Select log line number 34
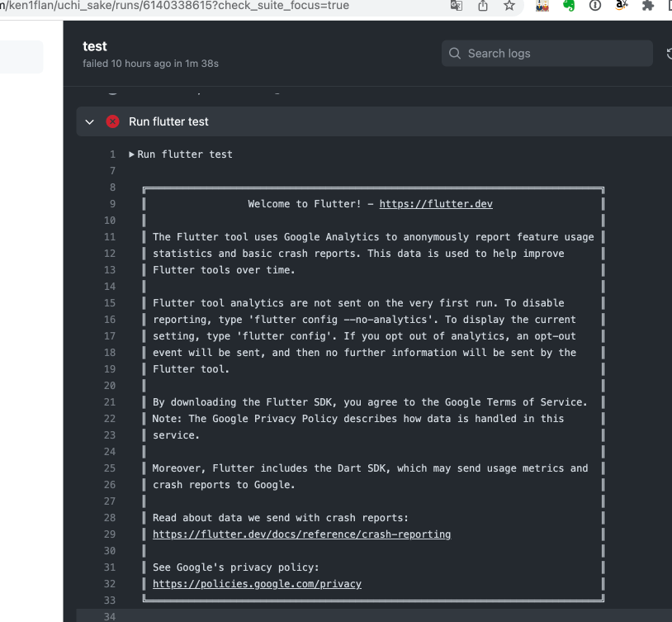This screenshot has width=672, height=622. click(x=110, y=617)
